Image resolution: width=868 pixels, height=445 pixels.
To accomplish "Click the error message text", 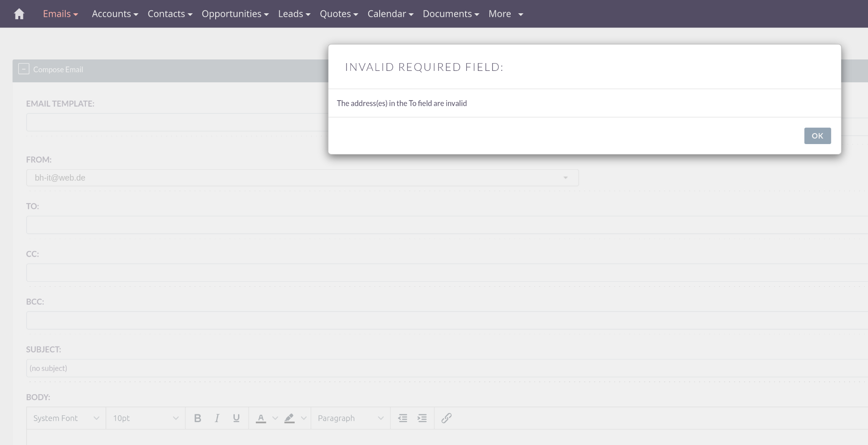I will [402, 103].
